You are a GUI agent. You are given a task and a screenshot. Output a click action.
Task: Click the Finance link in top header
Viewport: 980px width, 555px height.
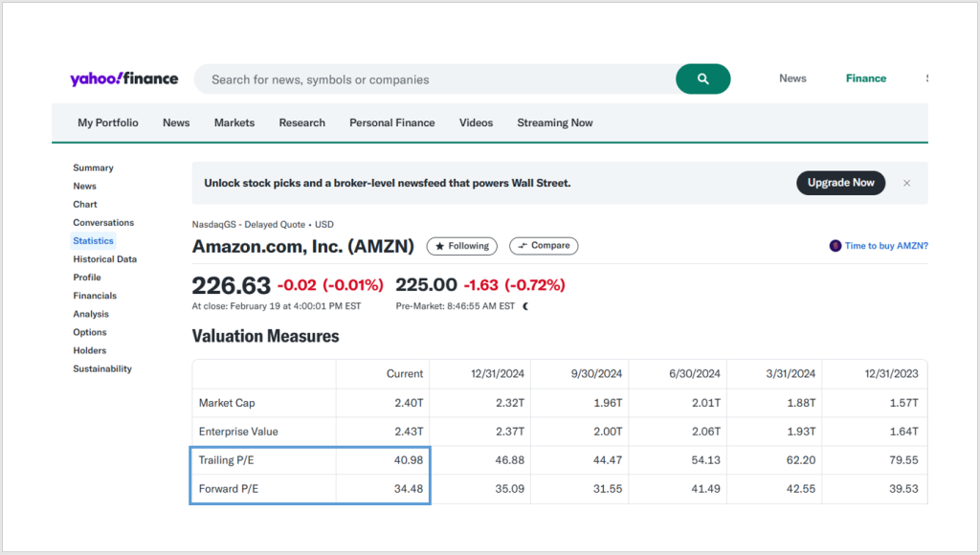coord(866,78)
